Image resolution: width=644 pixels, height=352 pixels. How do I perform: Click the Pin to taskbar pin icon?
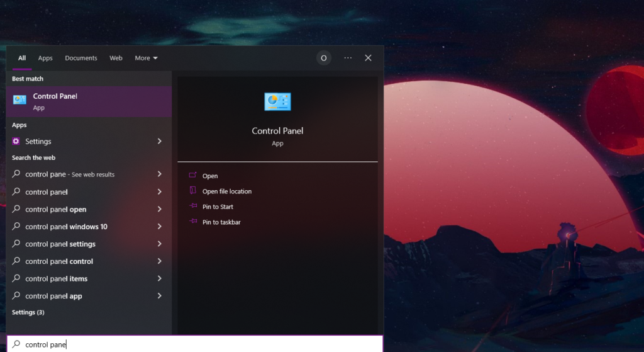[x=192, y=221]
